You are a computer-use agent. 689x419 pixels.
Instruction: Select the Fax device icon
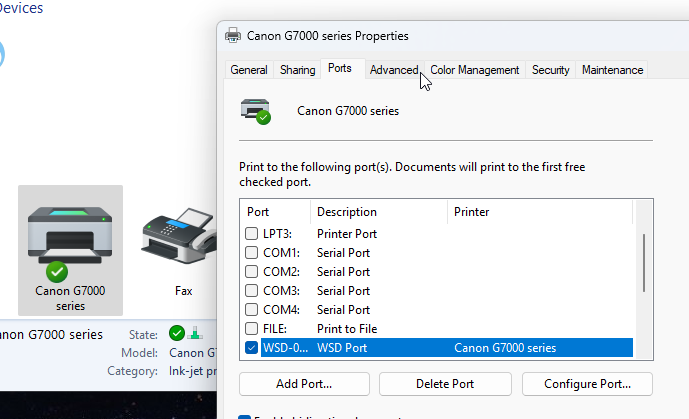pyautogui.click(x=179, y=235)
